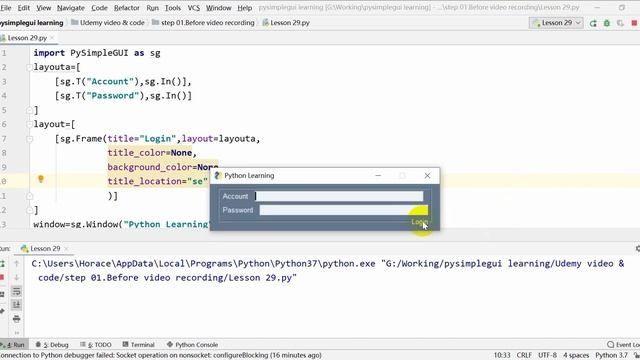Open the VCS menu
This screenshot has width=640, height=360.
193,8
